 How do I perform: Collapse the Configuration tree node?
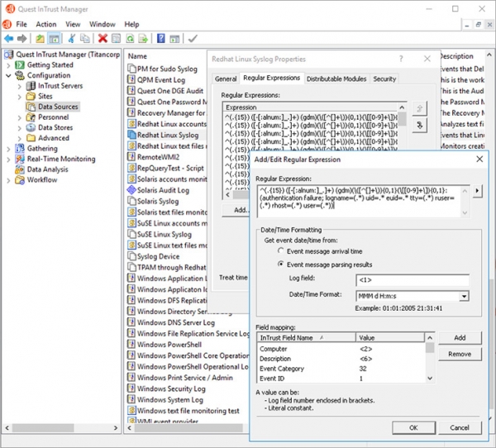click(x=9, y=75)
